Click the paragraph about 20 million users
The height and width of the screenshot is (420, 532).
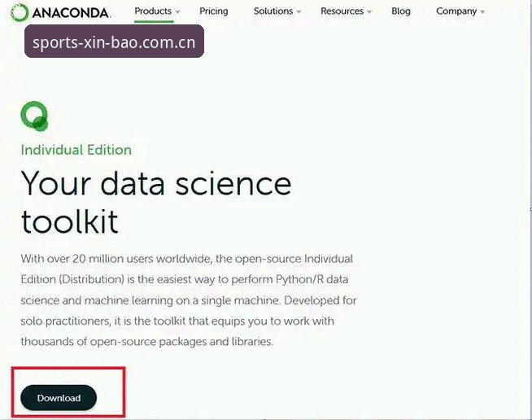tap(189, 300)
